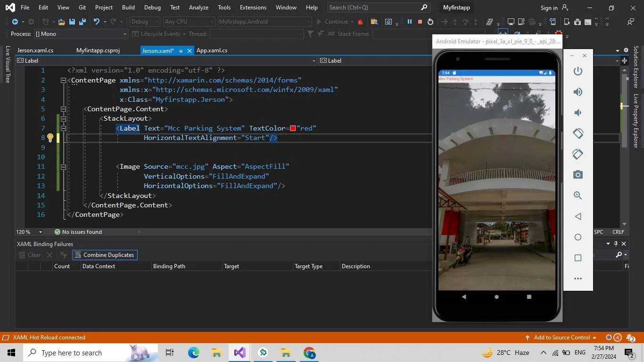Click the mcc building photo in emulator
The image size is (644, 362).
497,186
